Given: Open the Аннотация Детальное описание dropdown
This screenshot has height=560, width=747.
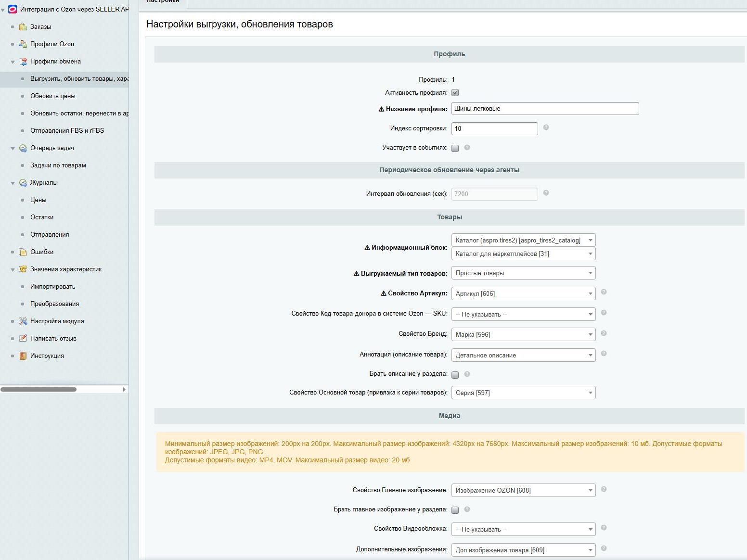Looking at the screenshot, I should (523, 355).
